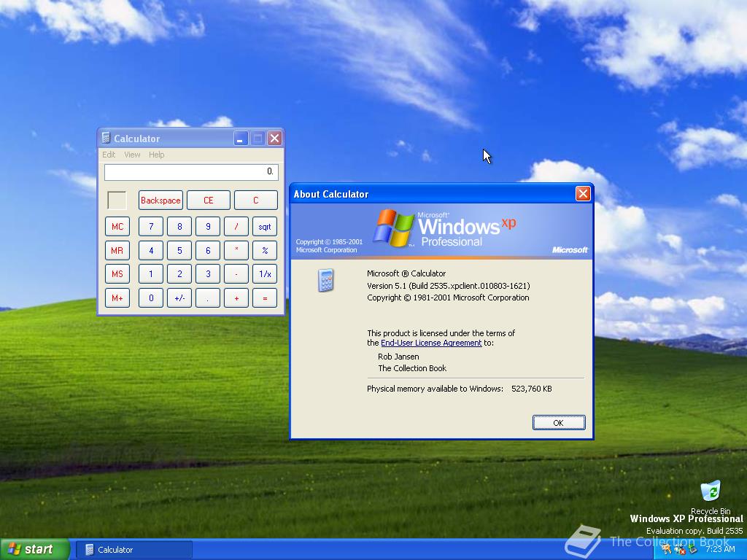Open the Recycle Bin desktop icon
Screen dimensions: 747x560
click(x=711, y=498)
